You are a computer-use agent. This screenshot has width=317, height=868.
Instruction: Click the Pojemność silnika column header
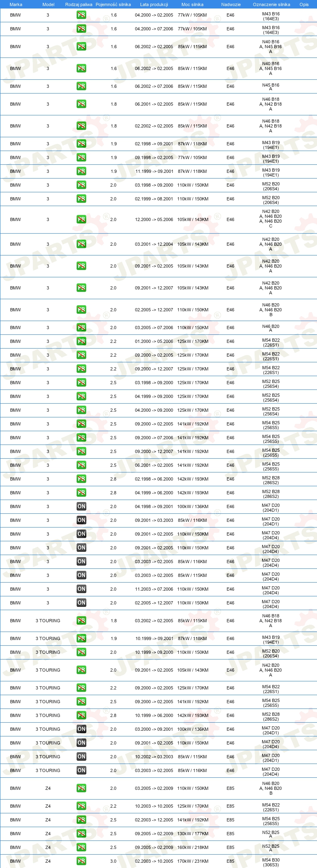(113, 4)
